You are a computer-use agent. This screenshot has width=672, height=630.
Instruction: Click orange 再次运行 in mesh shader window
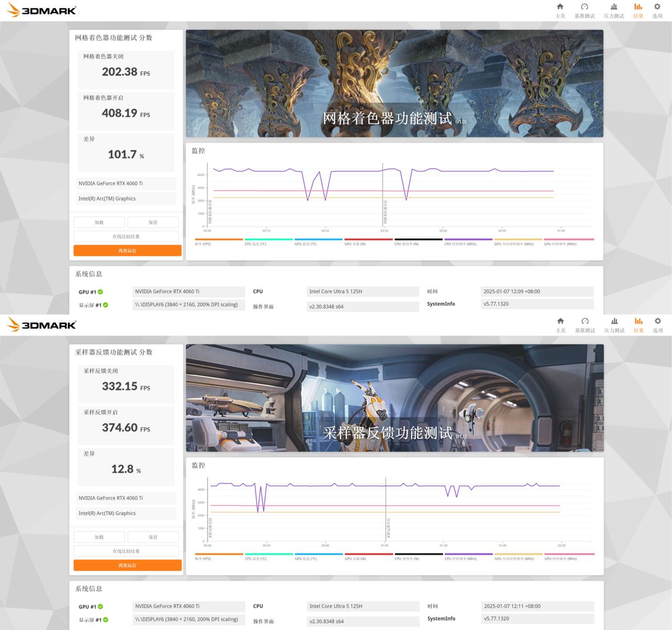(x=127, y=250)
